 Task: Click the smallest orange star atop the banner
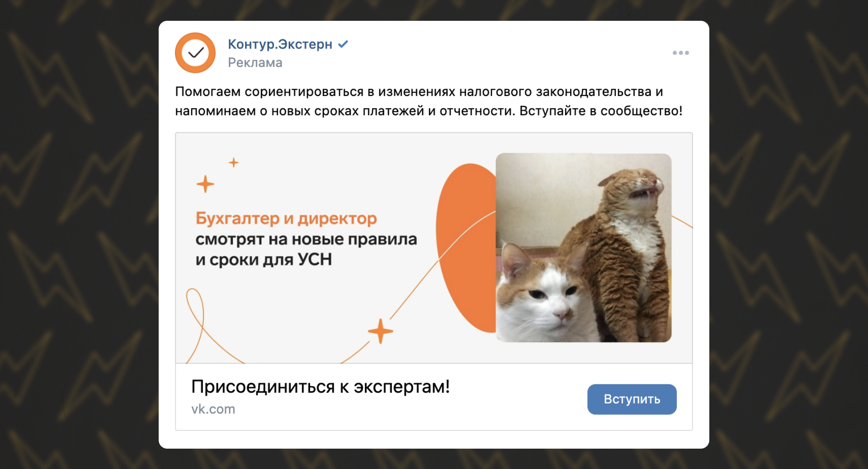(x=234, y=162)
